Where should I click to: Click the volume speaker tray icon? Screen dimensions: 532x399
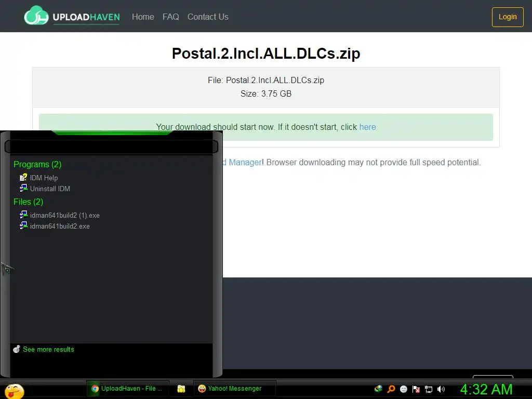click(441, 389)
